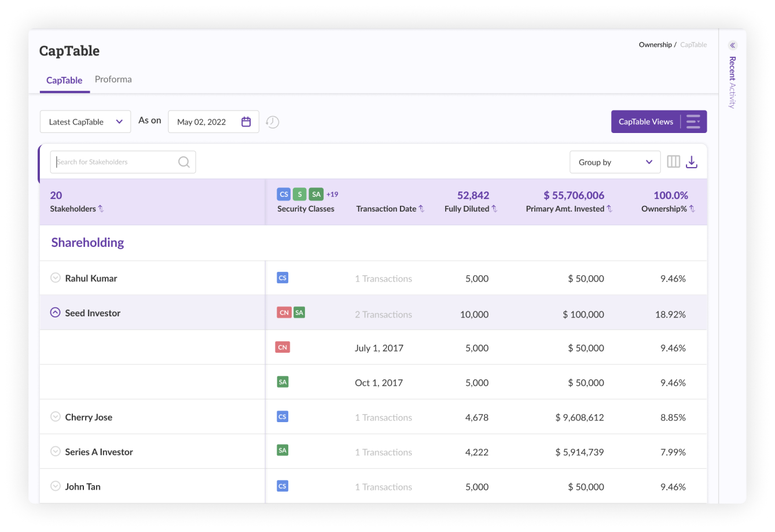775x532 pixels.
Task: Switch to the Proforma tab
Action: [113, 79]
